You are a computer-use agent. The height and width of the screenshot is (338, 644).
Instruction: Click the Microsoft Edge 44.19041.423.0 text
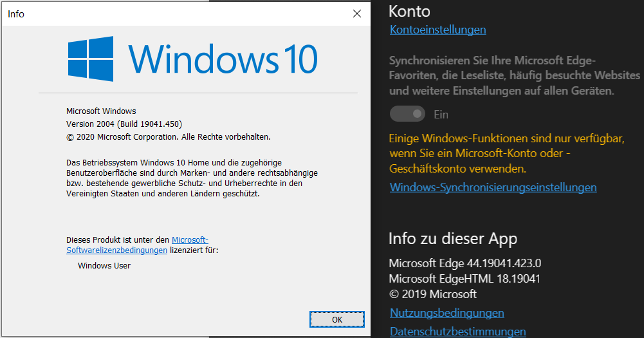(465, 263)
